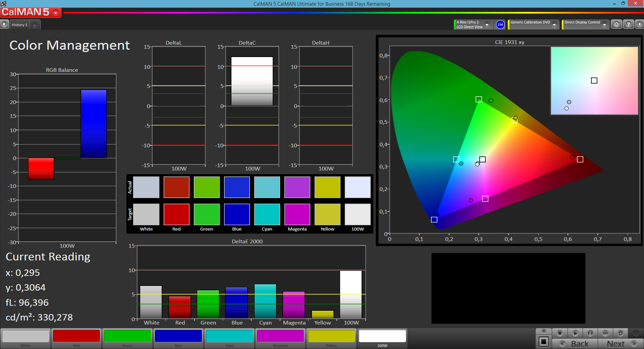Click the Next navigation button
The width and height of the screenshot is (644, 349).
coord(621,344)
